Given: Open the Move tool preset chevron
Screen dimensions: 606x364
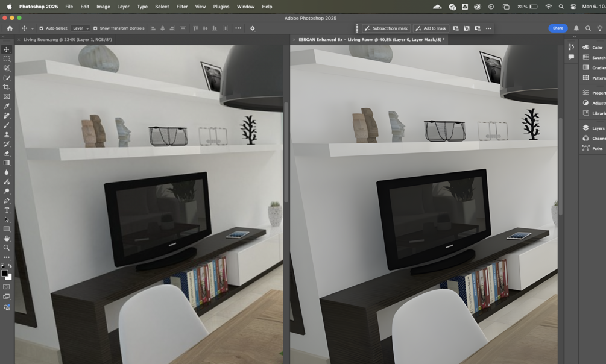Looking at the screenshot, I should (x=33, y=28).
